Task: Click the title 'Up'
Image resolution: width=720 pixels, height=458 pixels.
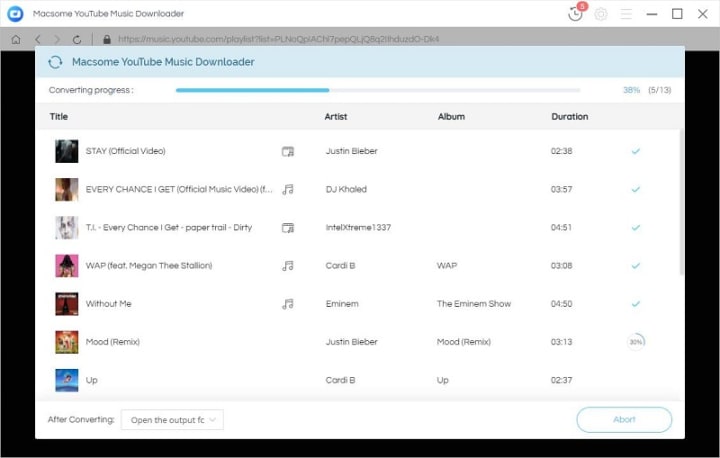Action: pos(91,380)
